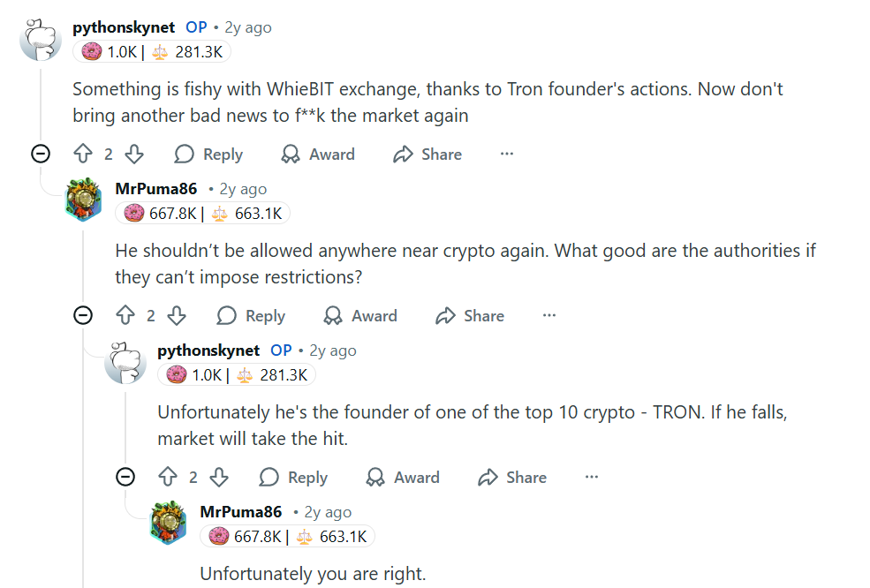870x588 pixels.
Task: Open the Award menu on MrPuma86's reply
Action: tap(332, 315)
